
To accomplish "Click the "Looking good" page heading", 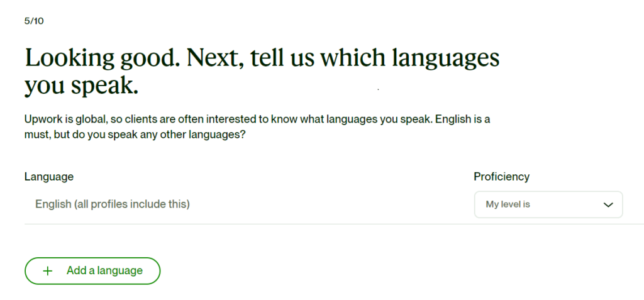I will [x=262, y=72].
